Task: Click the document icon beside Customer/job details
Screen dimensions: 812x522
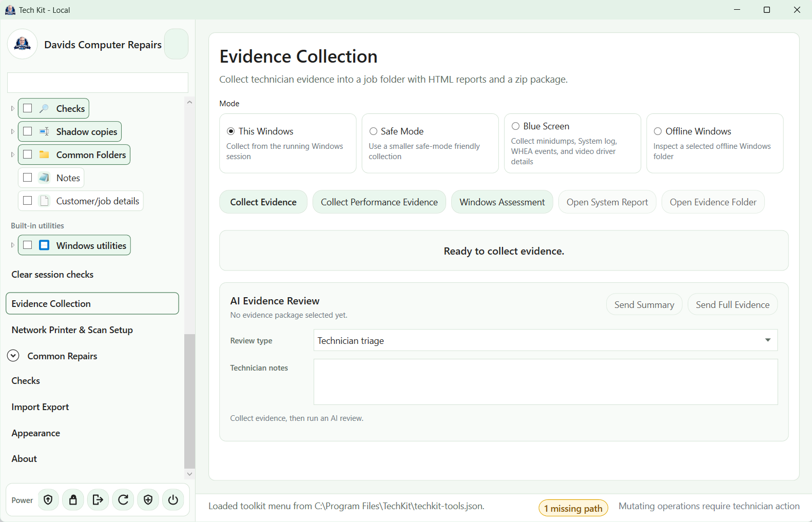Action: click(45, 201)
